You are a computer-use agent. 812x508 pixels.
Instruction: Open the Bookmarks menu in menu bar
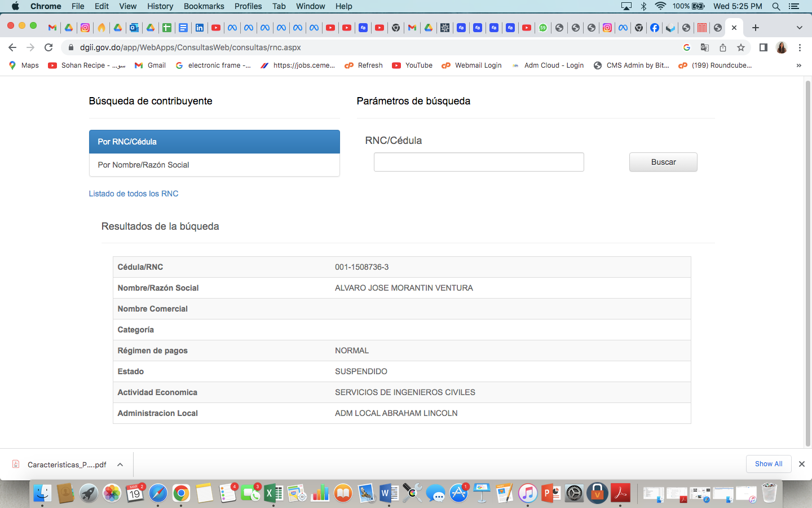[204, 6]
